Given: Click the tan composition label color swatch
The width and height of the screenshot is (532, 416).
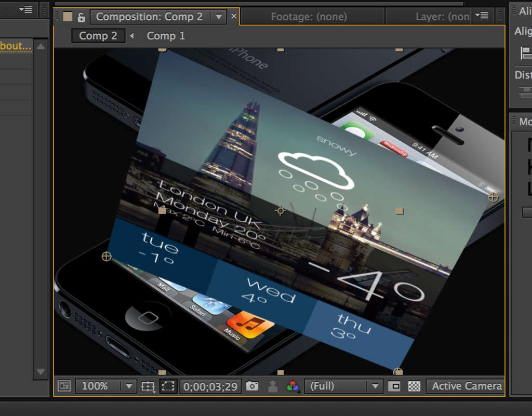Looking at the screenshot, I should pyautogui.click(x=68, y=17).
